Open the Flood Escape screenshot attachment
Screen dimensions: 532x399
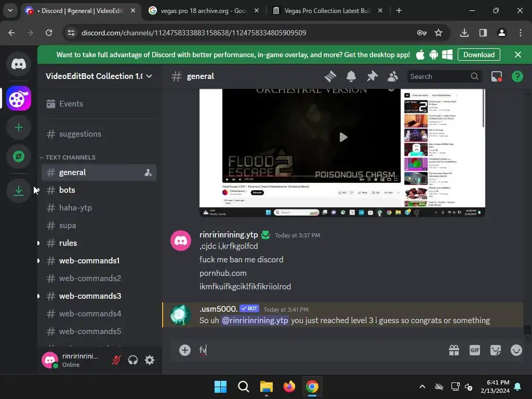click(x=342, y=153)
